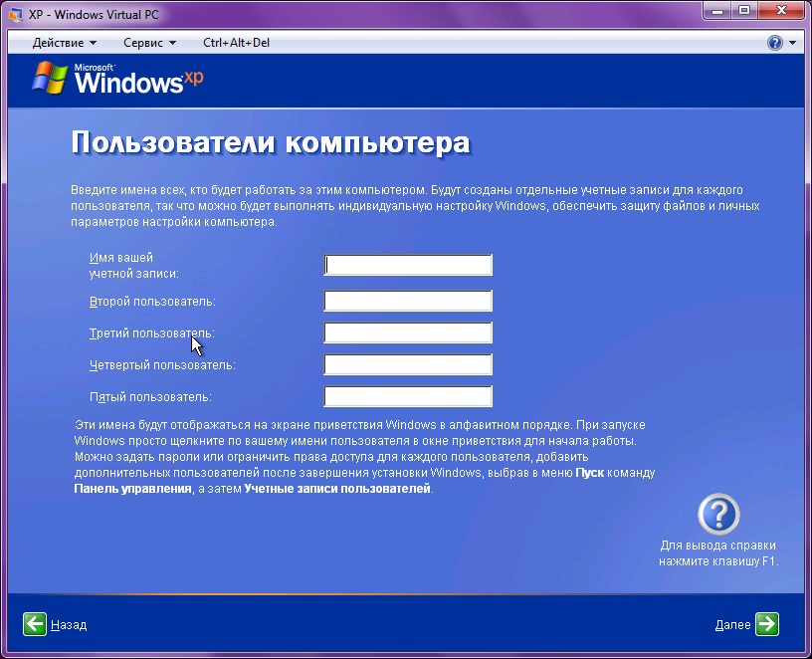
Task: Click the green Next arrow icon
Action: tap(767, 624)
